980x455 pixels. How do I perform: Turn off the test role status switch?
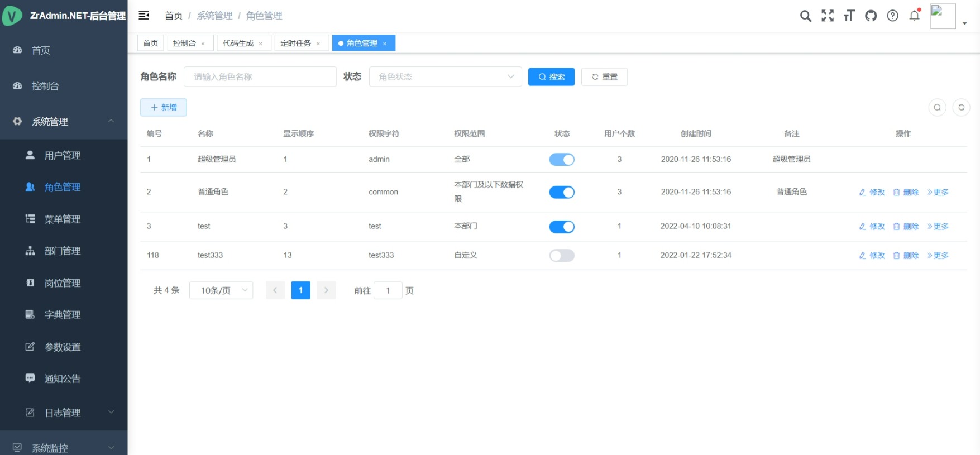pyautogui.click(x=562, y=227)
